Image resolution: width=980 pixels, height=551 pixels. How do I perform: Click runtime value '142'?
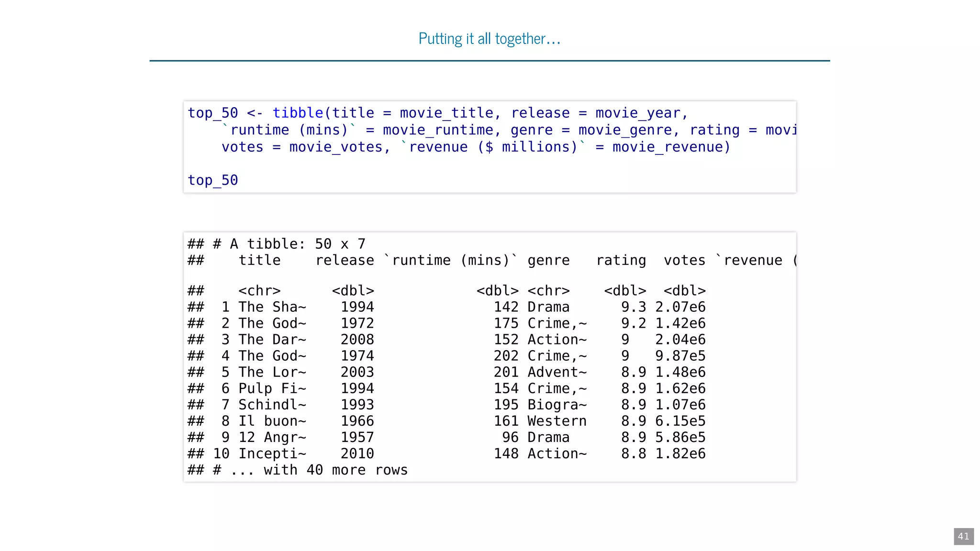[506, 307]
